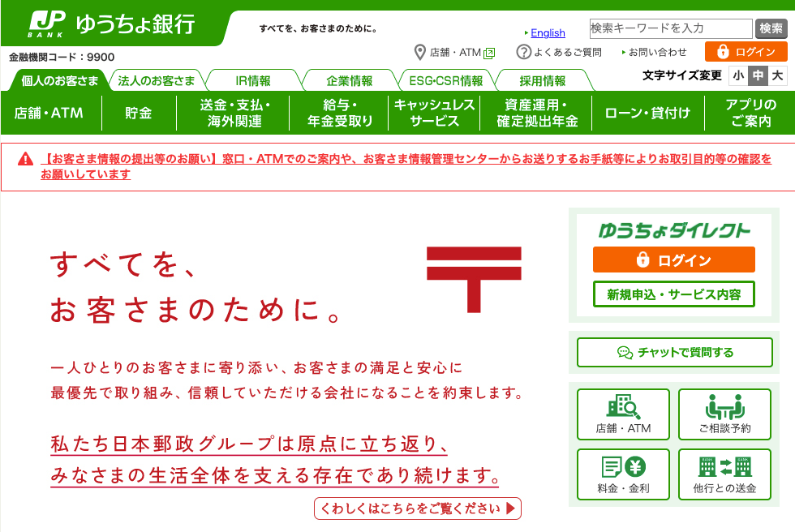Open the 採用情報 tab
The height and width of the screenshot is (532, 795).
click(543, 80)
